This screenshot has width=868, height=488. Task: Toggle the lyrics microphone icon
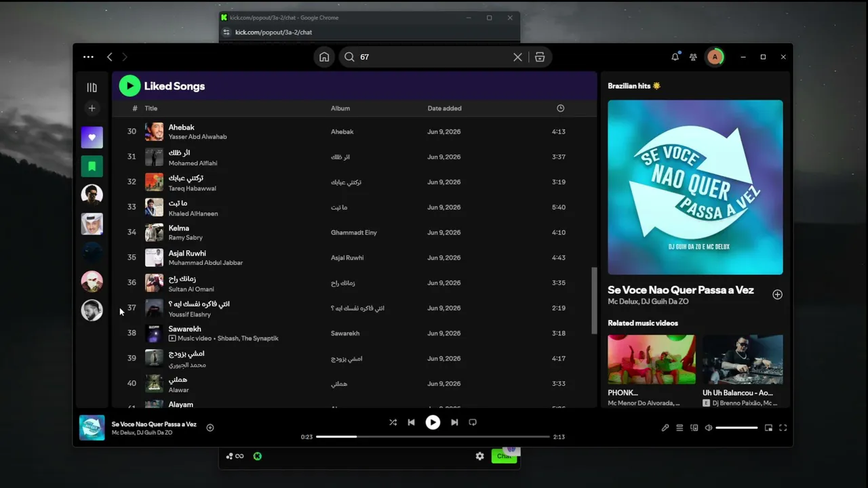(x=665, y=428)
